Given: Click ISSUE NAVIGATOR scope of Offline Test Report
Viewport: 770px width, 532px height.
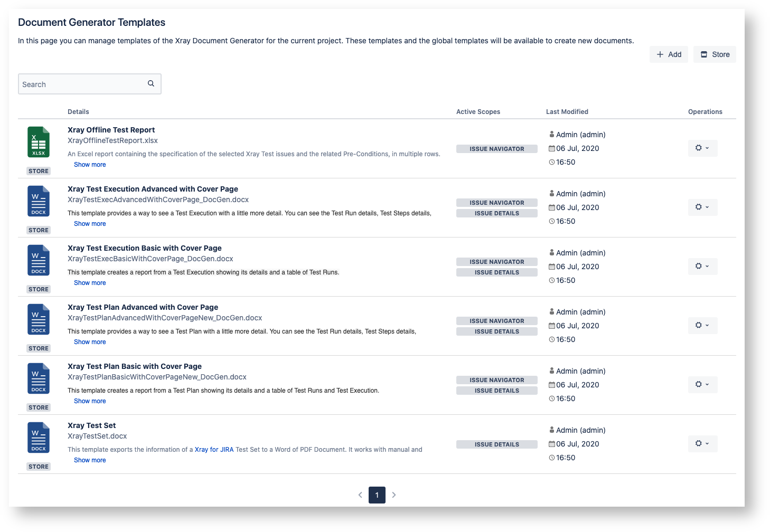Looking at the screenshot, I should [497, 149].
